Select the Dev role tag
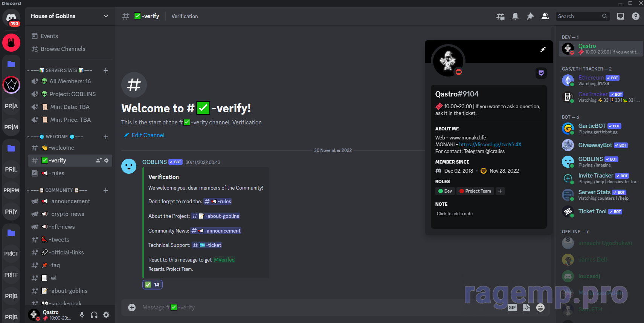The width and height of the screenshot is (644, 323). (x=445, y=191)
